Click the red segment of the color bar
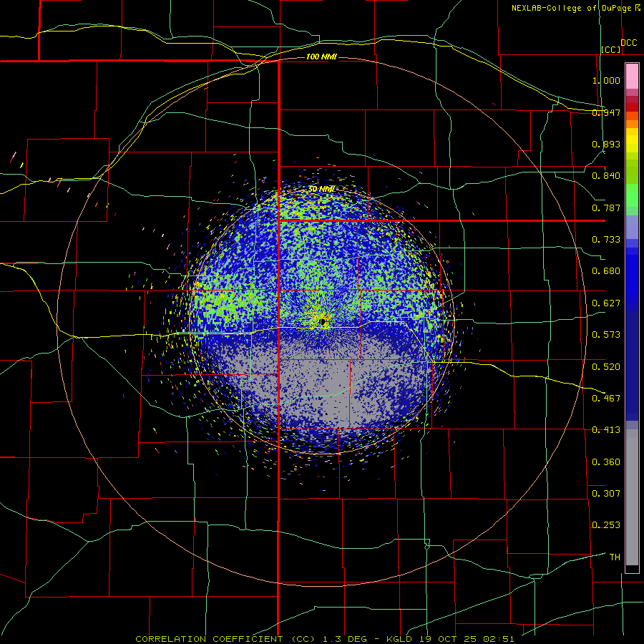Screen dimensions: 644x644 632,107
